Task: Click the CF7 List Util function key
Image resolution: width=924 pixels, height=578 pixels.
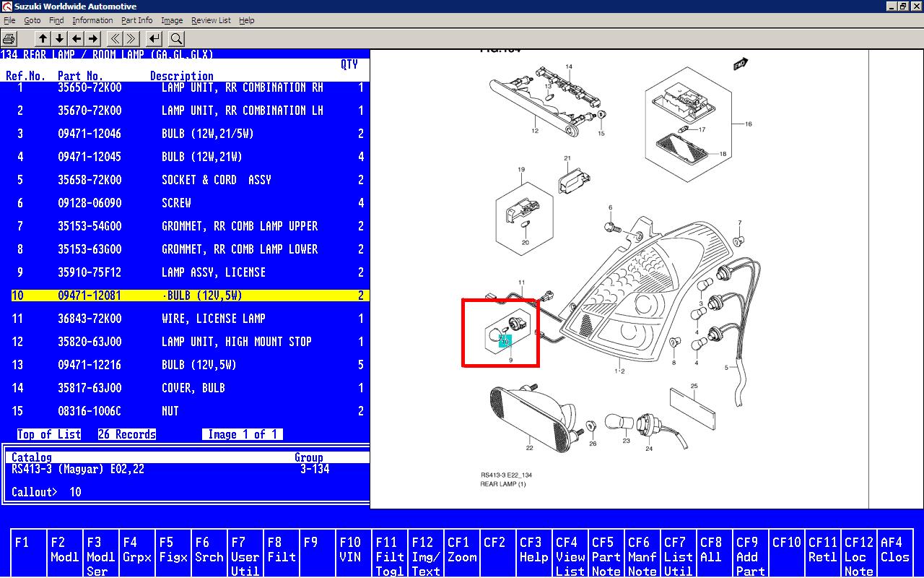Action: 679,553
